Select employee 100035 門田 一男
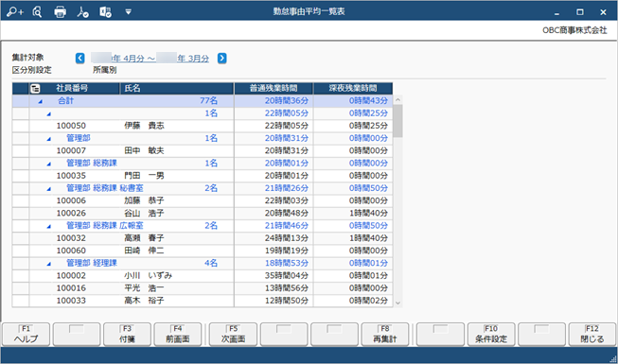This screenshot has width=618, height=364. [203, 176]
